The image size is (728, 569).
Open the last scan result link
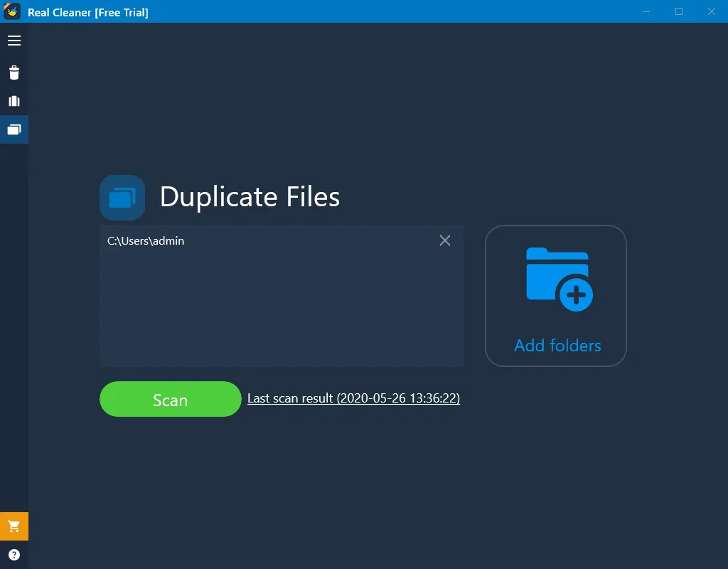353,398
